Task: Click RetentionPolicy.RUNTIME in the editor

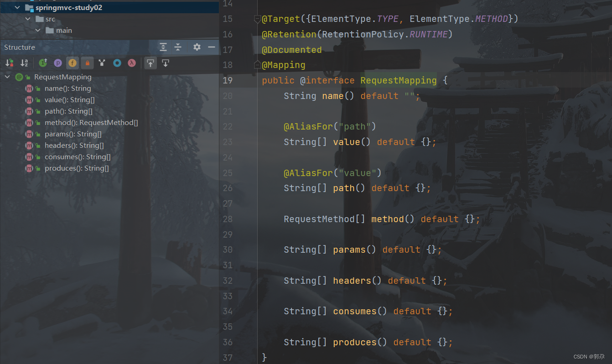Action: coord(385,34)
